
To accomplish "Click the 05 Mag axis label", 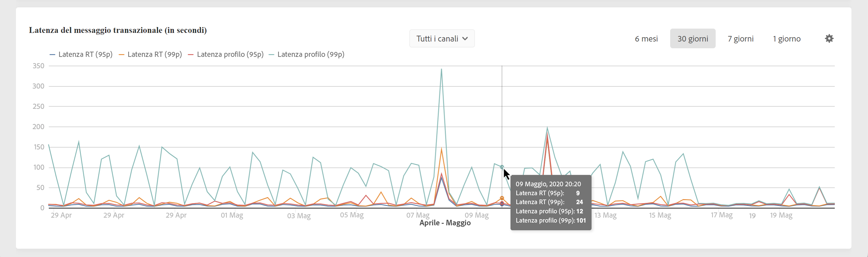I will click(x=351, y=215).
